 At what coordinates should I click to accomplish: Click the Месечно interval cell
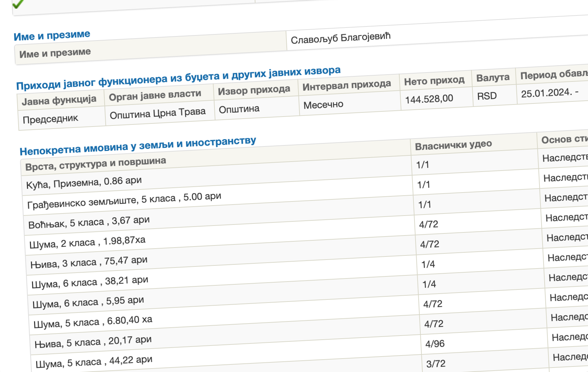[323, 105]
